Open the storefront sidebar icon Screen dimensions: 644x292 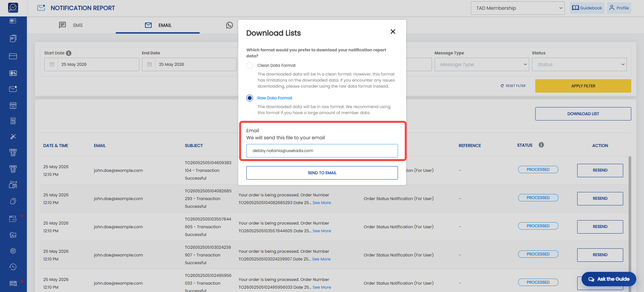point(13,105)
